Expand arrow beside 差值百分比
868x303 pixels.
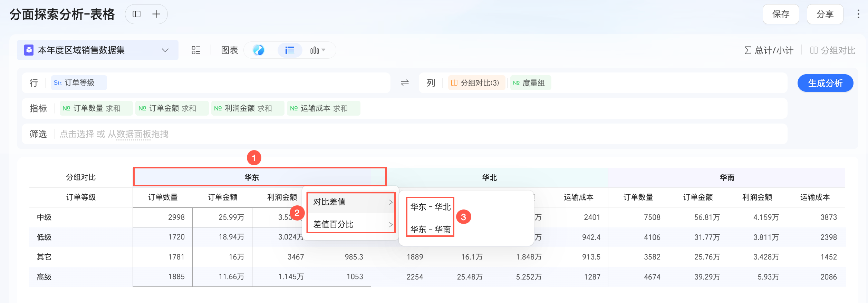tap(390, 225)
